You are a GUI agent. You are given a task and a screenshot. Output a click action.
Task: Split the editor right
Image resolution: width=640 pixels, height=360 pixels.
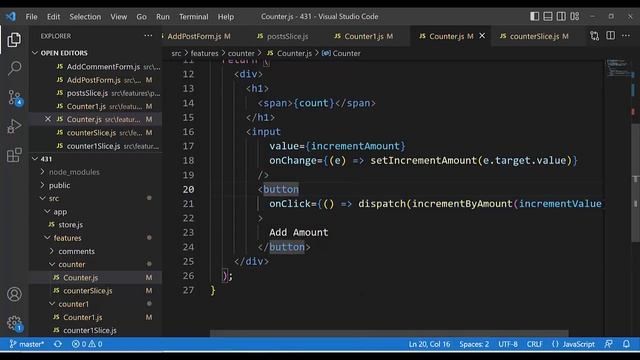coord(610,36)
